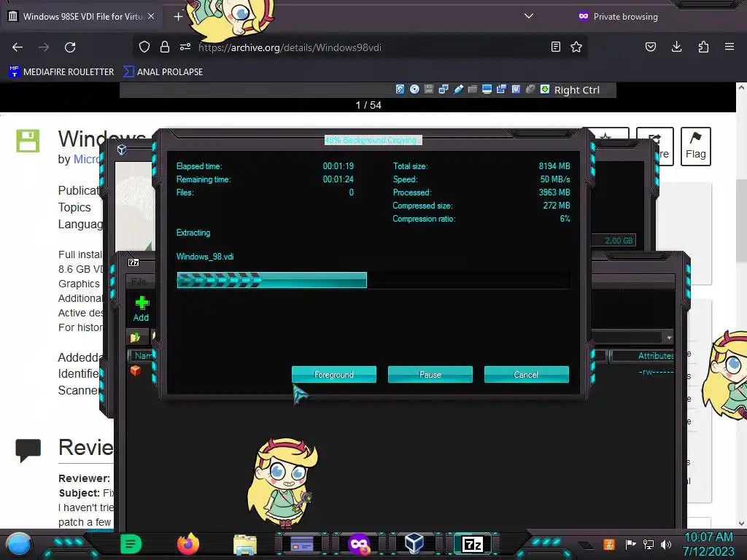Open File Explorer from the taskbar
747x560 pixels.
245,544
